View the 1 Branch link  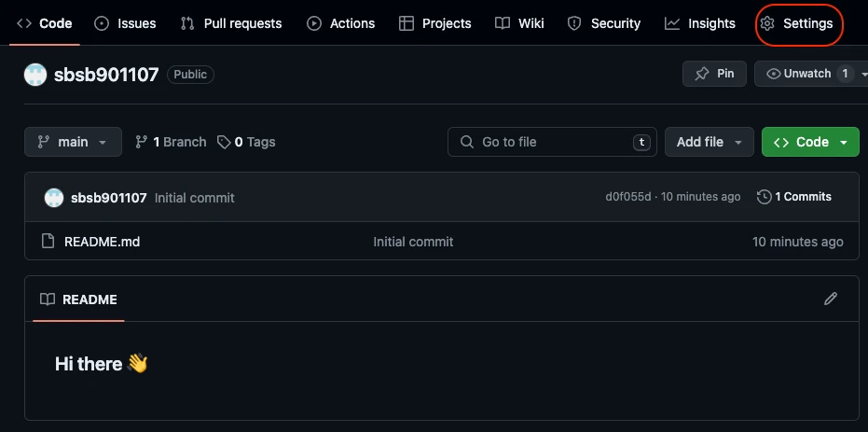[171, 142]
